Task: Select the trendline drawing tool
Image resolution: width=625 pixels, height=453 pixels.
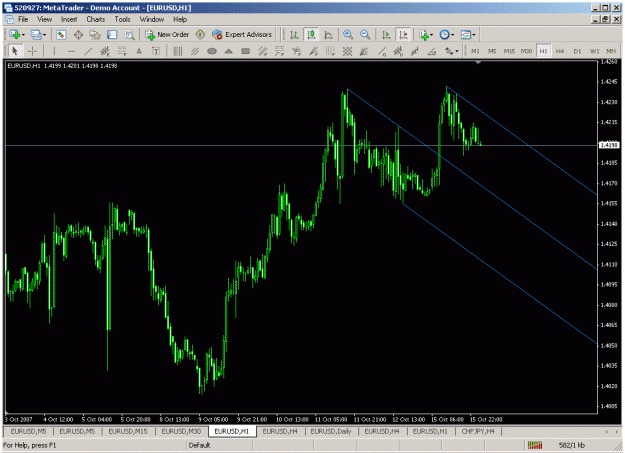Action: point(88,51)
